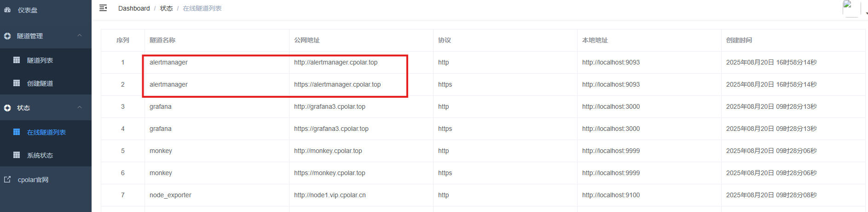The height and width of the screenshot is (212, 868).
Task: Click the user avatar at top right
Action: pos(851,8)
